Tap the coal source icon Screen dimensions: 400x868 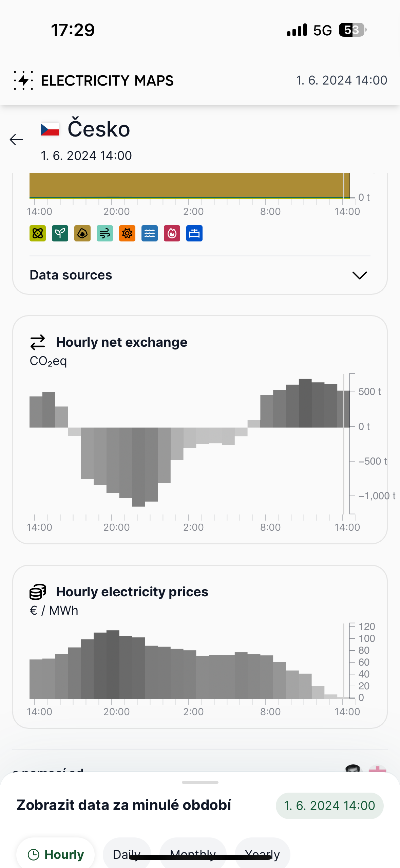(82, 233)
